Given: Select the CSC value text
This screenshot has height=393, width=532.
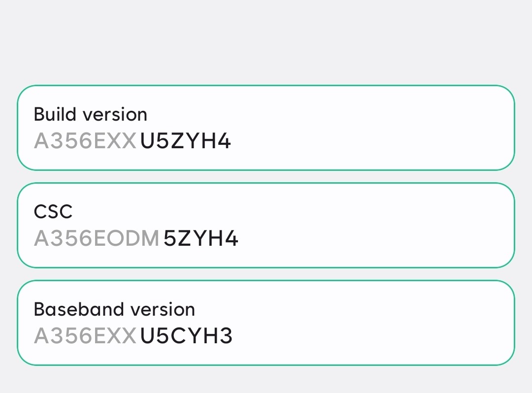Looking at the screenshot, I should [136, 238].
